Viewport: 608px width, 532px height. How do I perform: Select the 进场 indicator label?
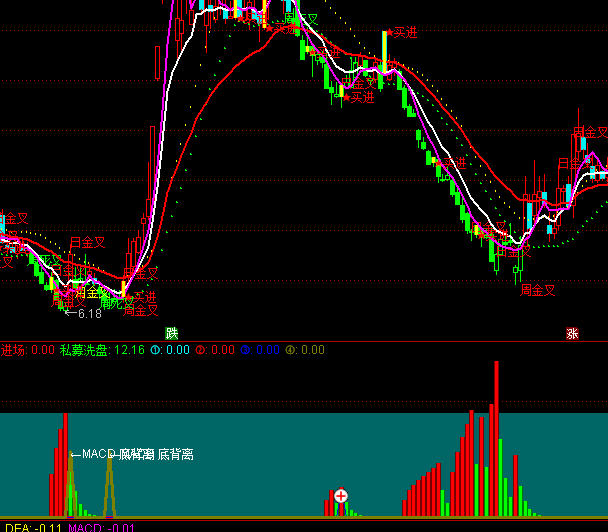coord(13,350)
